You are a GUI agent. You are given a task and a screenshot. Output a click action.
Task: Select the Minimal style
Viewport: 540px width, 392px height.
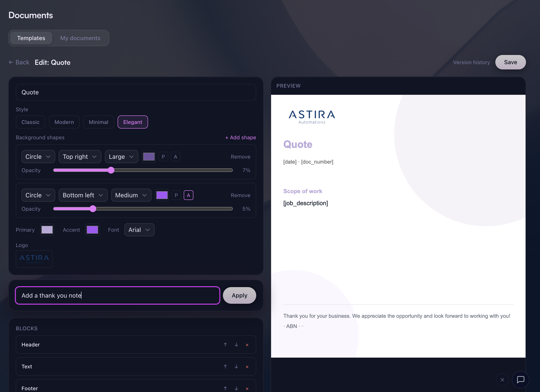point(99,122)
